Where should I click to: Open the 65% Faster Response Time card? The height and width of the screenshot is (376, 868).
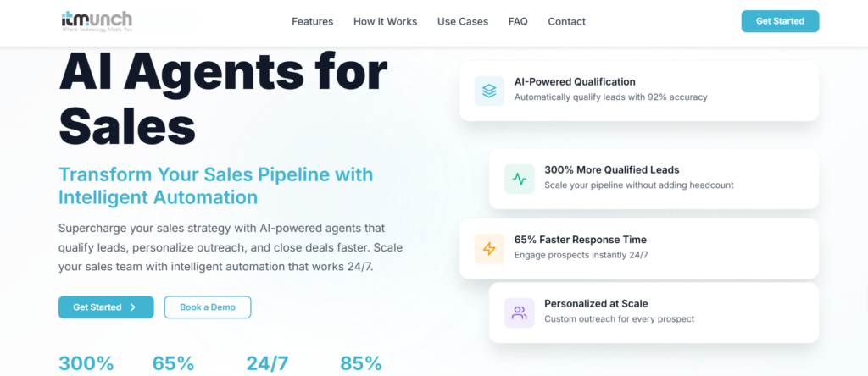coord(638,248)
